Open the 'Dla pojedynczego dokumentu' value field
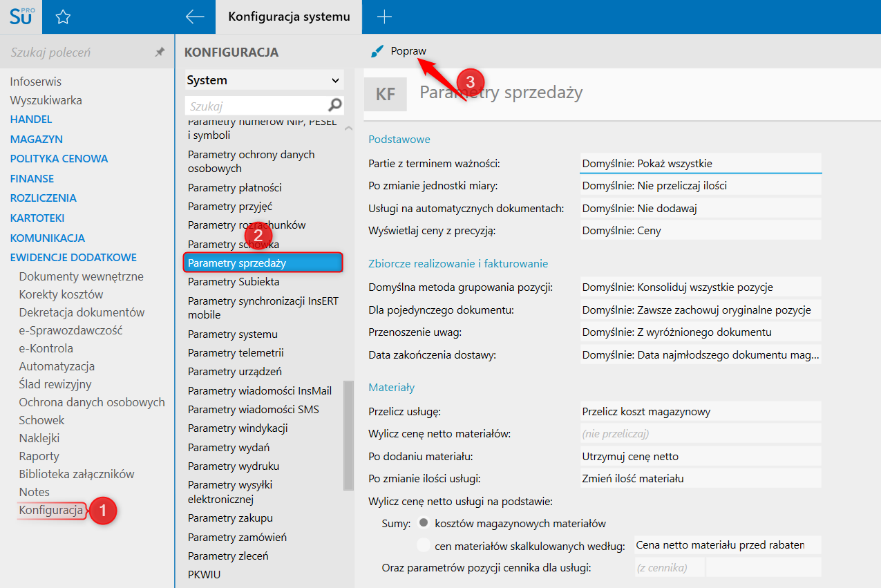881x588 pixels. 701,310
